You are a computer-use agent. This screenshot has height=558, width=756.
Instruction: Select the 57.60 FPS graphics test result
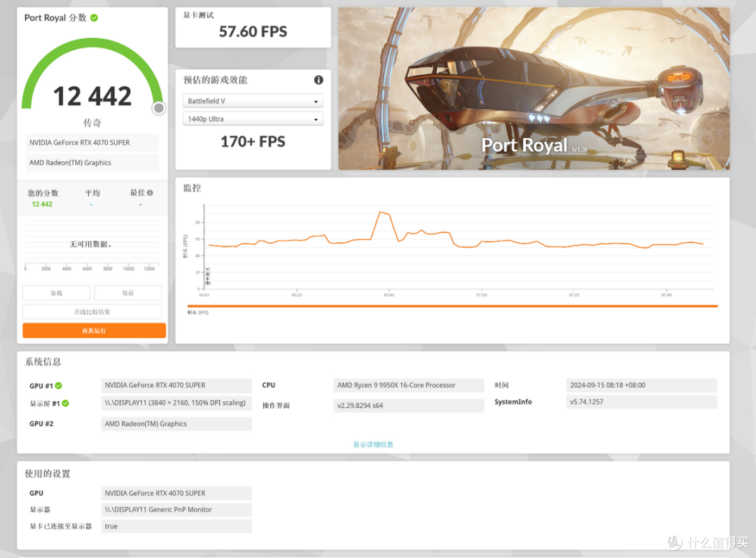253,32
